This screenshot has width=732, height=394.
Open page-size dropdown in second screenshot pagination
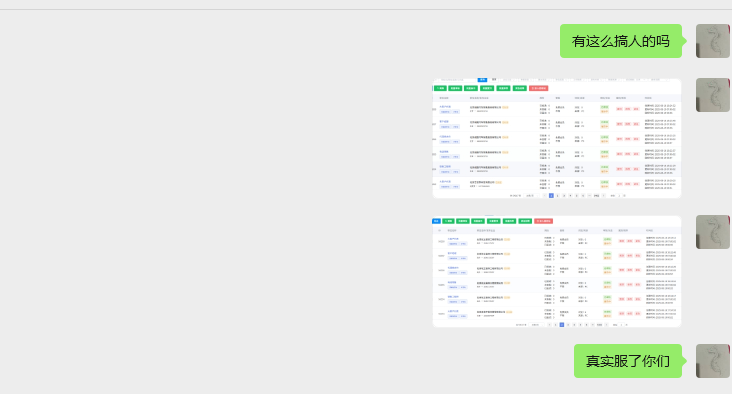tap(536, 324)
